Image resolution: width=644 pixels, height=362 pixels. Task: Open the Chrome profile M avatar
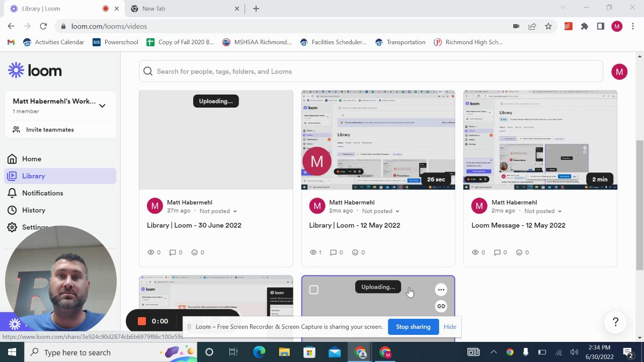click(x=617, y=26)
